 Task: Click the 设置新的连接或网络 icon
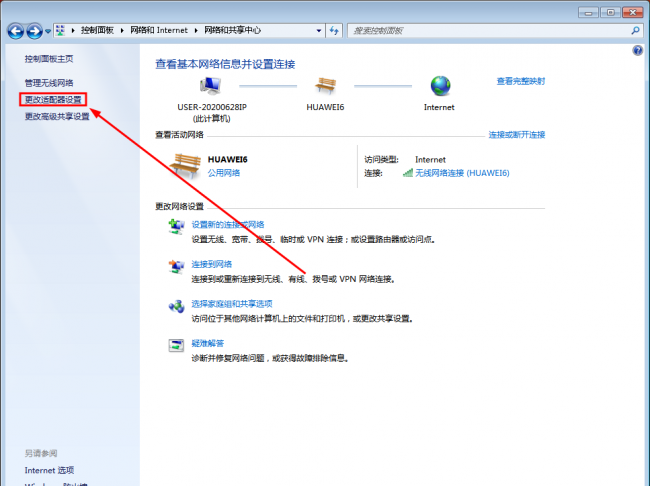tap(176, 226)
